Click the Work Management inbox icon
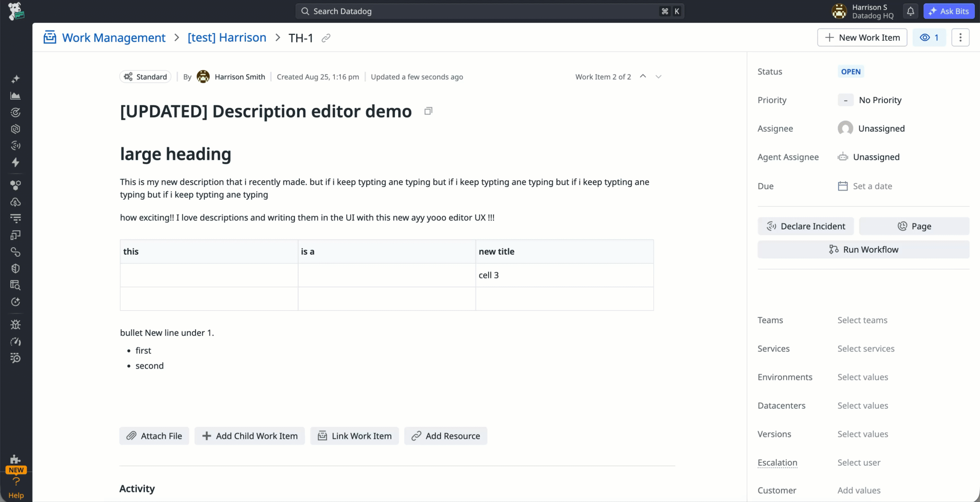Screen dimensions: 980x502 click(x=50, y=37)
